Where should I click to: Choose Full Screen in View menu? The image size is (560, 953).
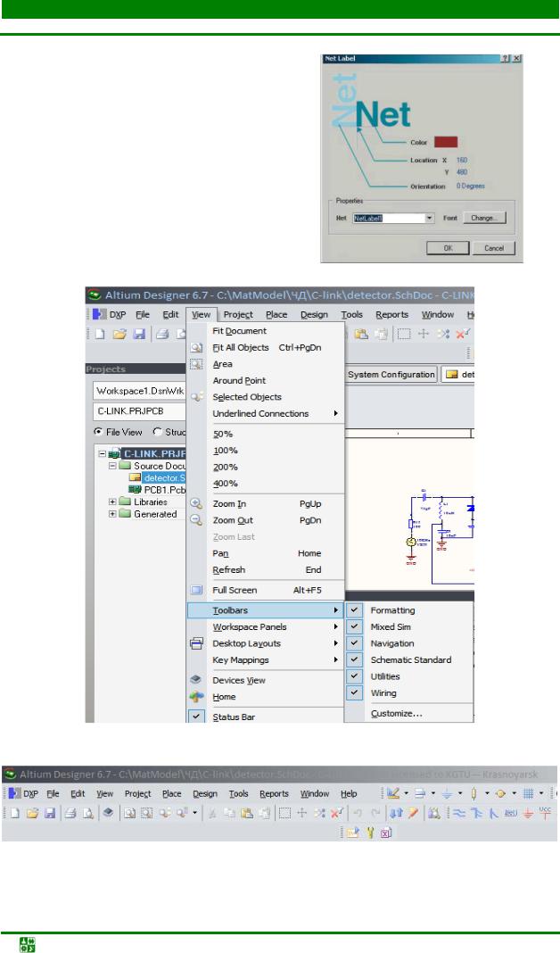[267, 590]
